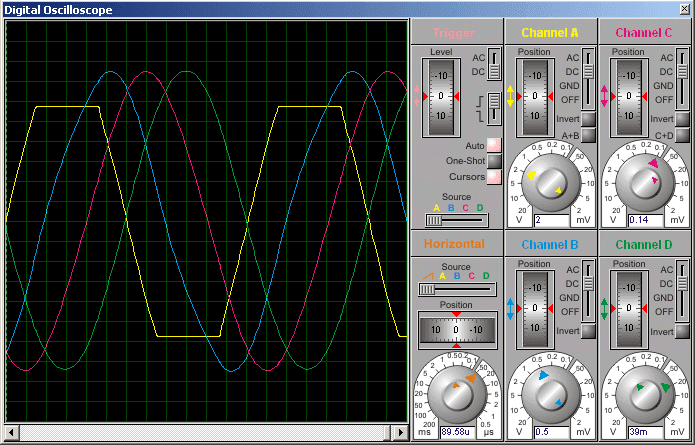Click Channel A coupling mode slider
This screenshot has height=445, width=695.
pyautogui.click(x=588, y=79)
